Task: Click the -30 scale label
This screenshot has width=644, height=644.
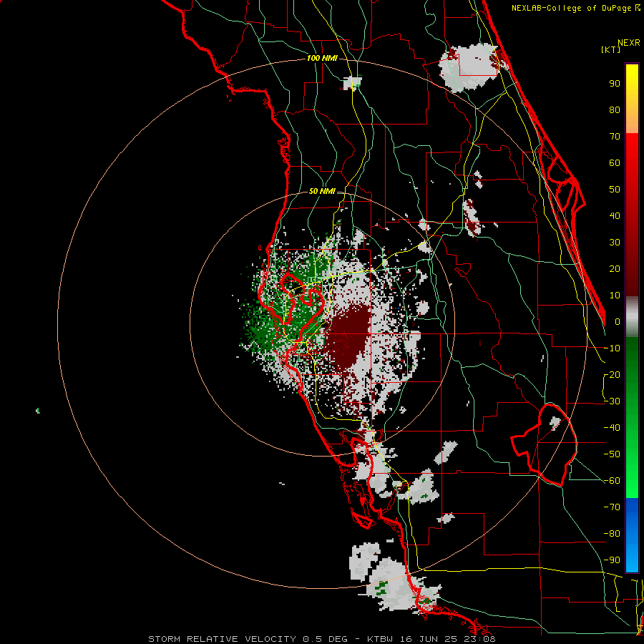Action: (612, 401)
